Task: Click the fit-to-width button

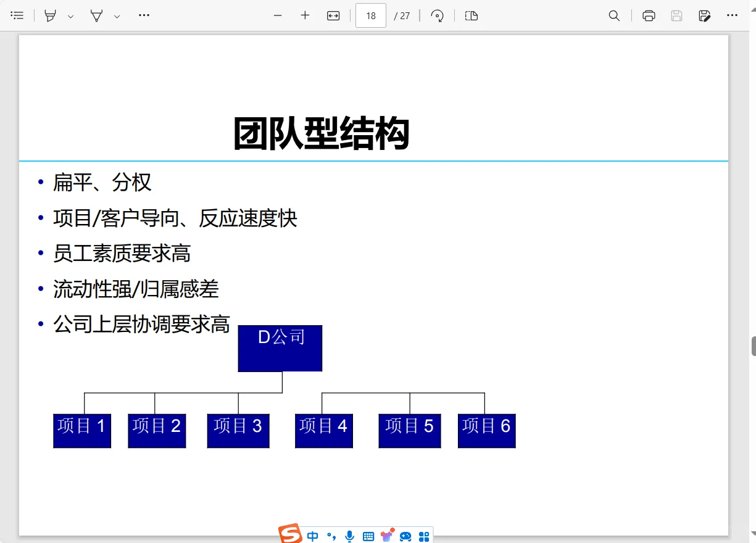Action: point(333,15)
